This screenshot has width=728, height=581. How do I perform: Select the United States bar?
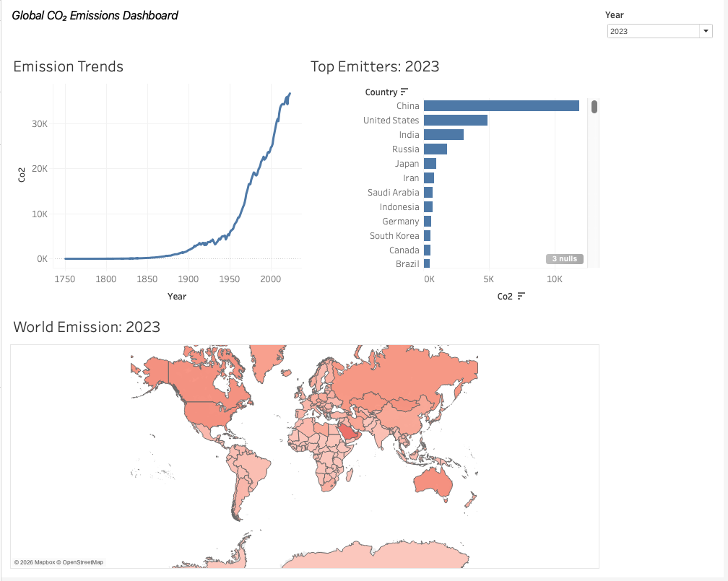click(456, 121)
